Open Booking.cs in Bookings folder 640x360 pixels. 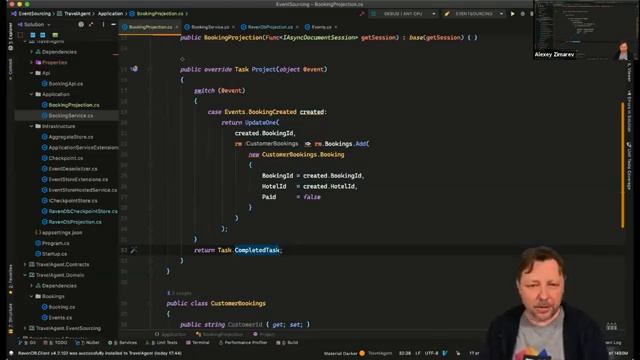pos(61,307)
